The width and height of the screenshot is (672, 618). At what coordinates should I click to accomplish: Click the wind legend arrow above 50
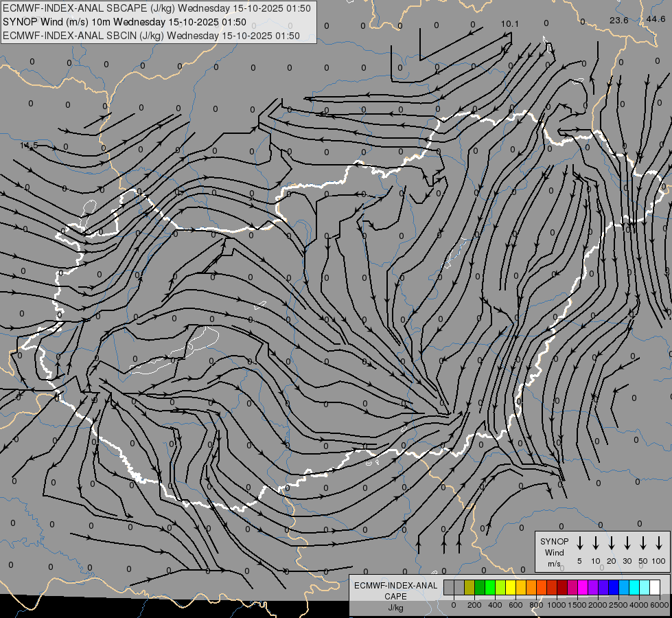point(643,543)
